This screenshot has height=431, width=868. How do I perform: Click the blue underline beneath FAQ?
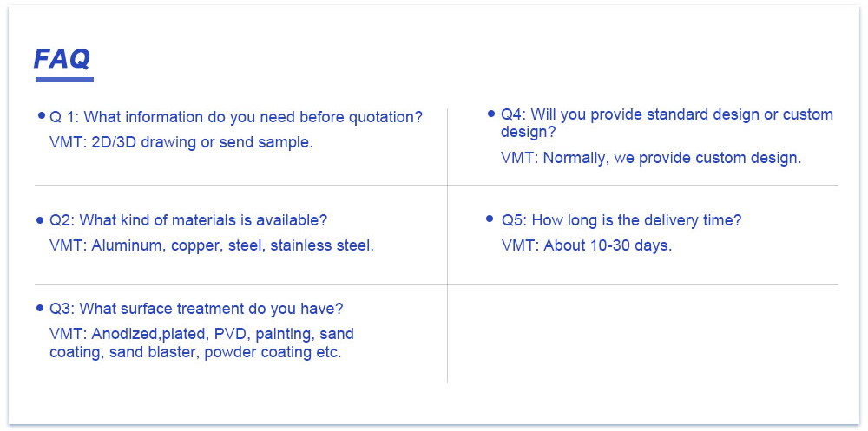click(64, 79)
